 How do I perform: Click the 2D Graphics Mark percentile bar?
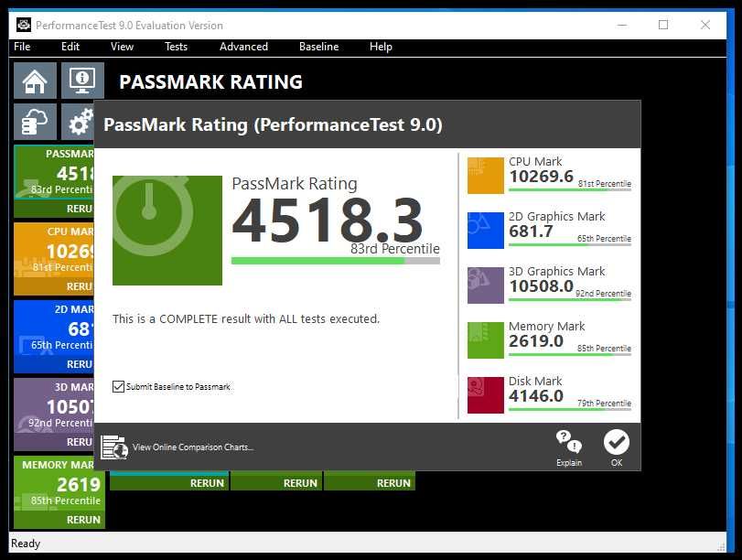coord(570,244)
